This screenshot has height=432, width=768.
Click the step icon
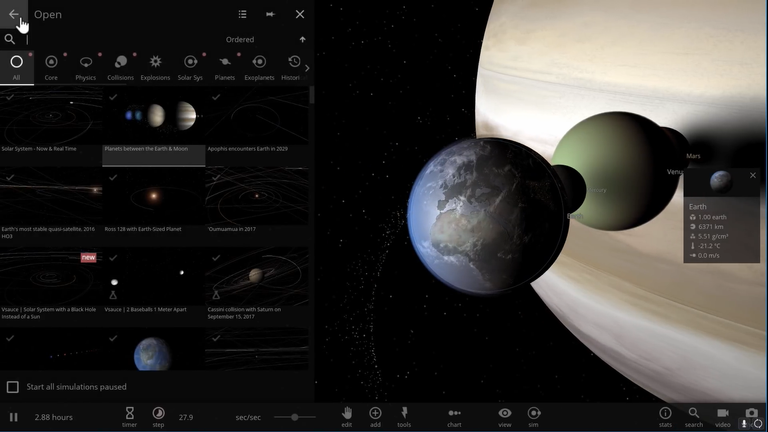pos(158,417)
